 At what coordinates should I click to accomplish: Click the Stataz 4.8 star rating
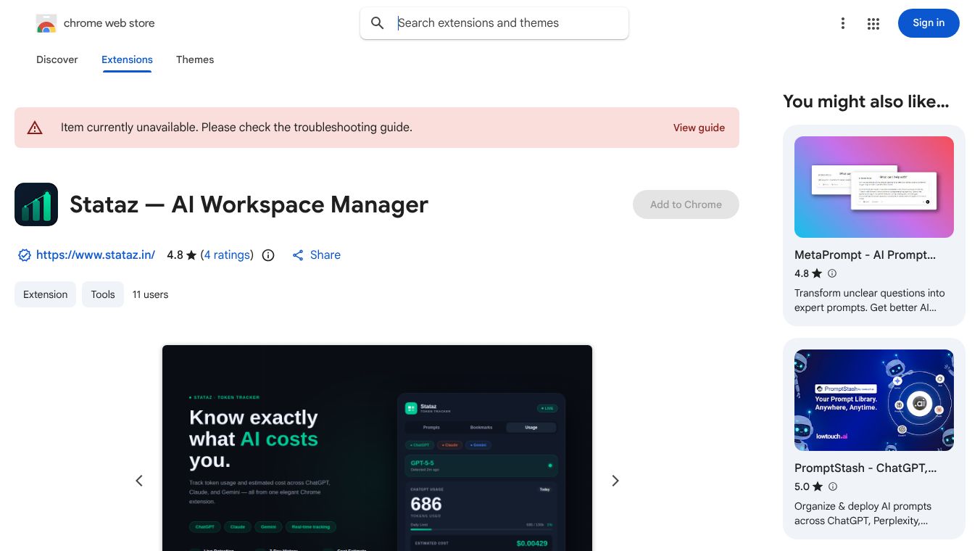tap(181, 255)
